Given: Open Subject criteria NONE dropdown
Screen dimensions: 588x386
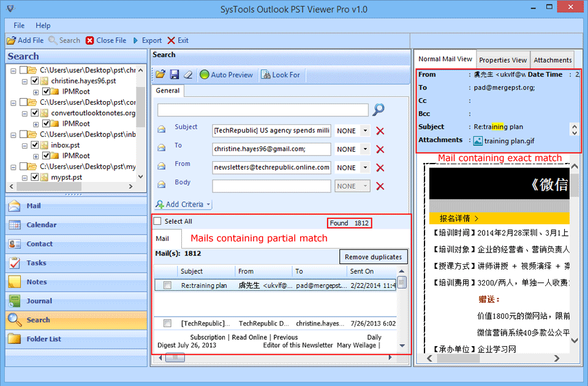Looking at the screenshot, I should point(365,131).
